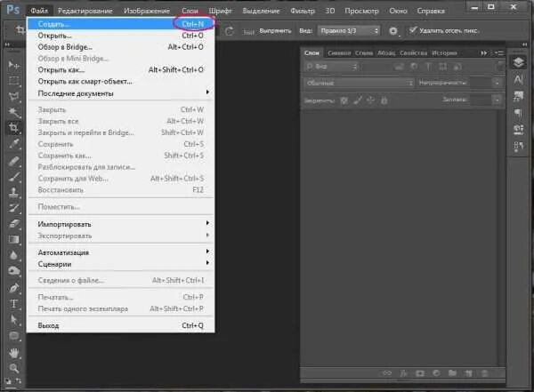This screenshot has width=534, height=392.
Task: Select the Move tool
Action: click(x=14, y=65)
